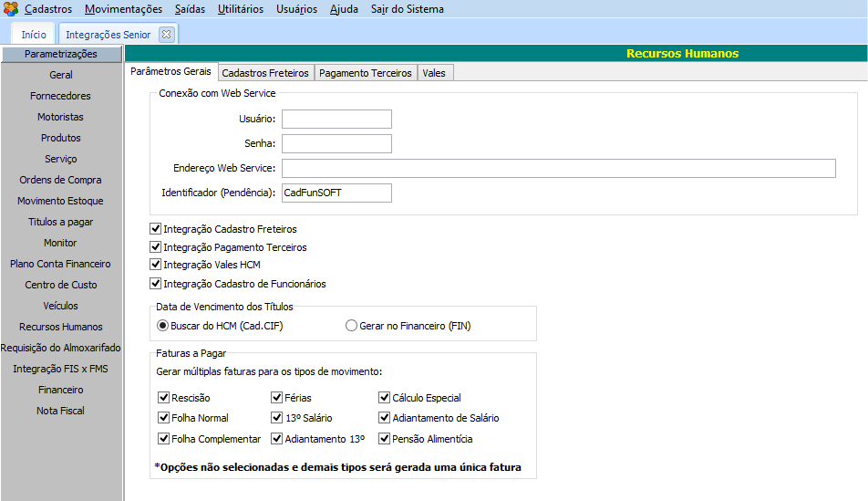Image resolution: width=868 pixels, height=501 pixels.
Task: Open Titulos a pagar in sidebar
Action: pyautogui.click(x=61, y=223)
